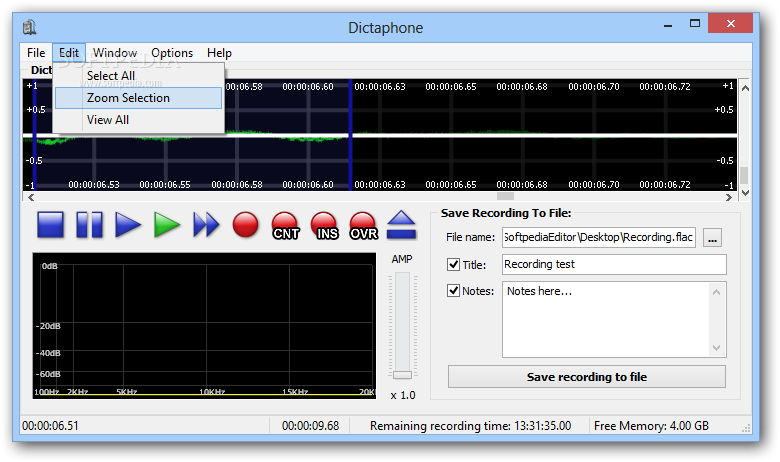Viewport: 780px width, 462px height.
Task: Maximize the Dictaphone window
Action: [x=694, y=23]
